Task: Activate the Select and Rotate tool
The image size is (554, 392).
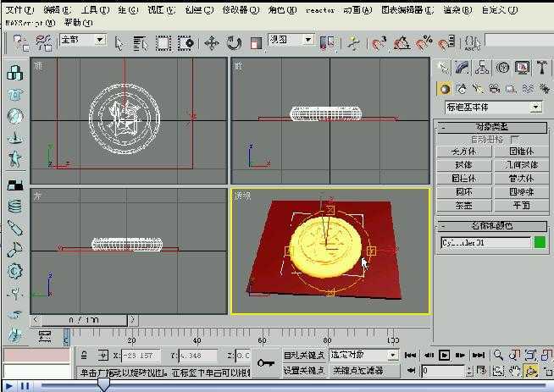Action: point(234,43)
